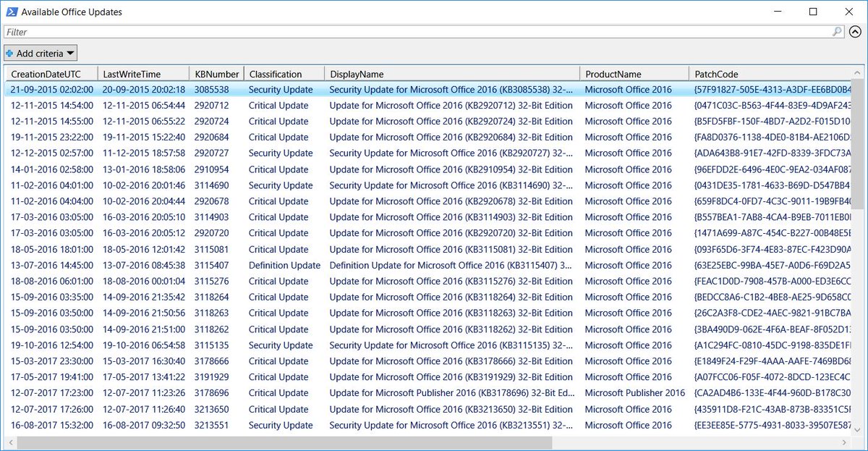Select the Microsoft Publisher 2016 product cell
Image resolution: width=868 pixels, height=451 pixels.
point(634,393)
